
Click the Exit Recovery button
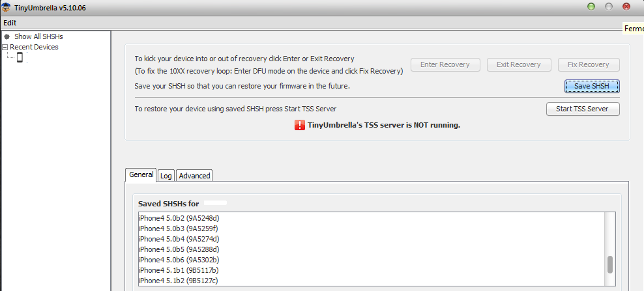tap(518, 64)
